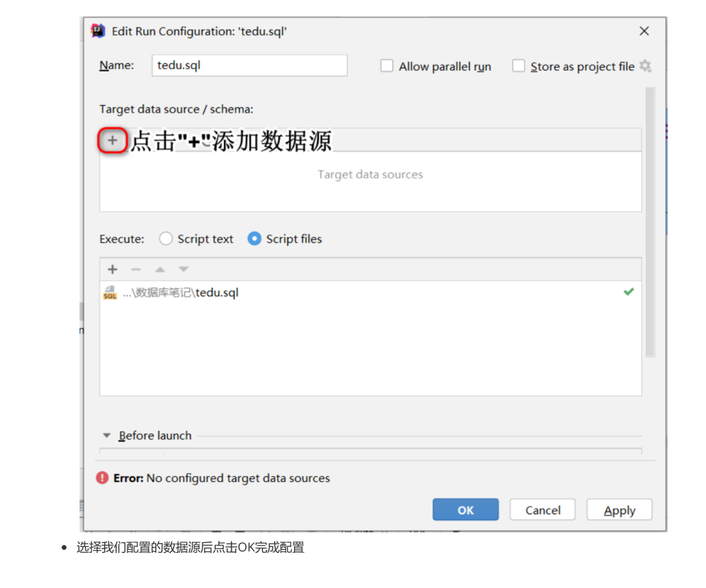Select the tedu.sql script file row

coord(371,292)
